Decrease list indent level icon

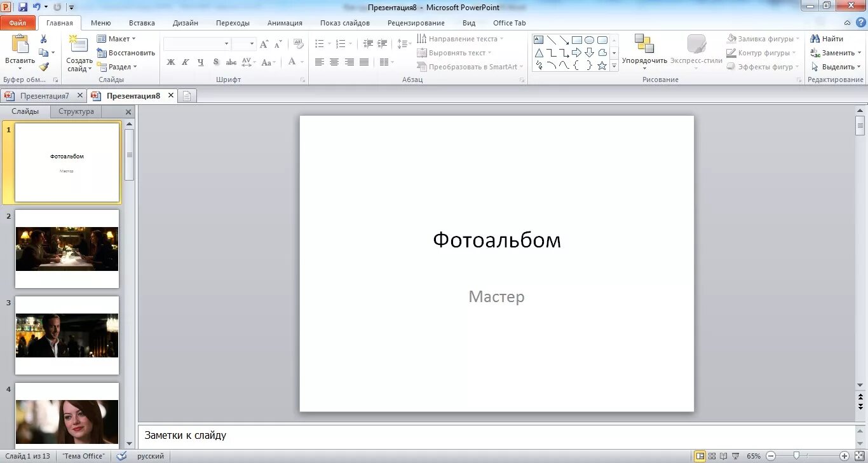368,44
